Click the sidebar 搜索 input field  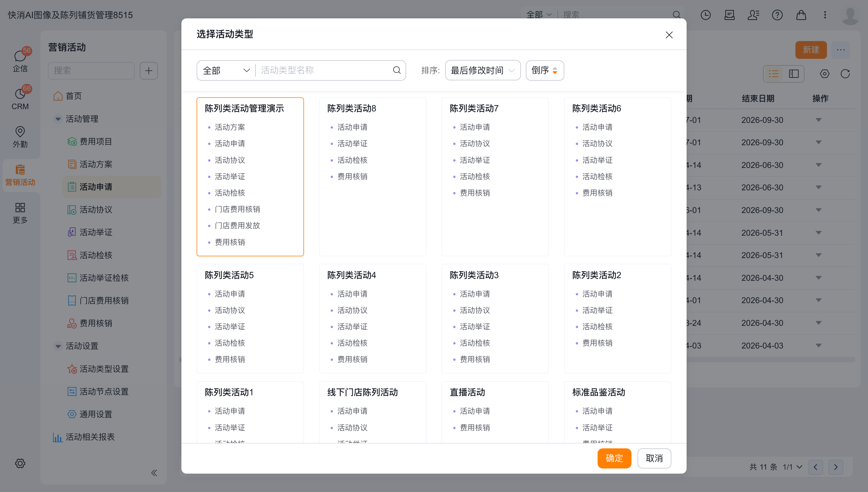91,71
